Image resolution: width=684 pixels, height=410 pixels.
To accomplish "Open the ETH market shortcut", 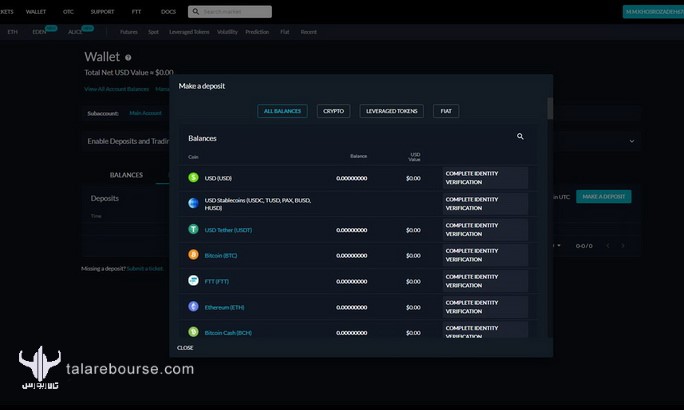I will click(x=13, y=32).
